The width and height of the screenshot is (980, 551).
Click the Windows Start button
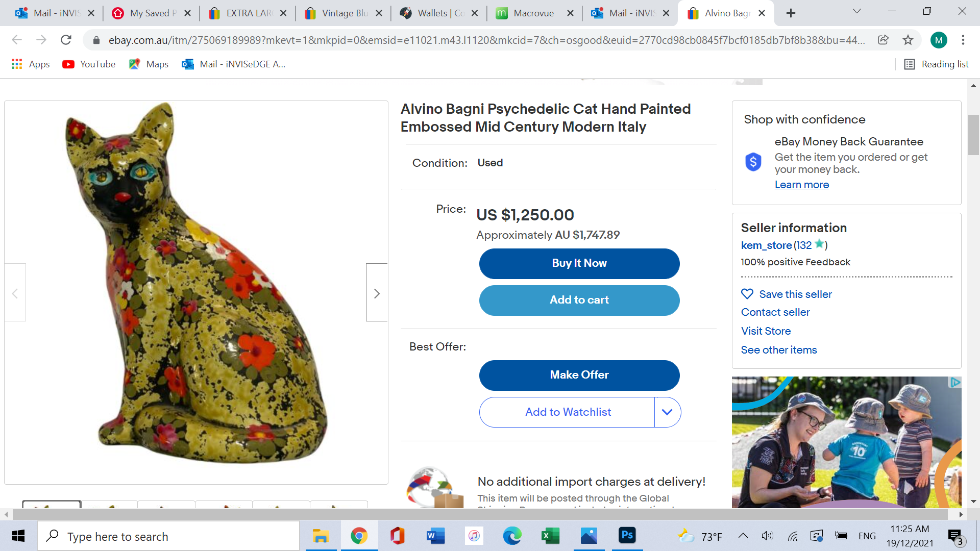point(18,536)
